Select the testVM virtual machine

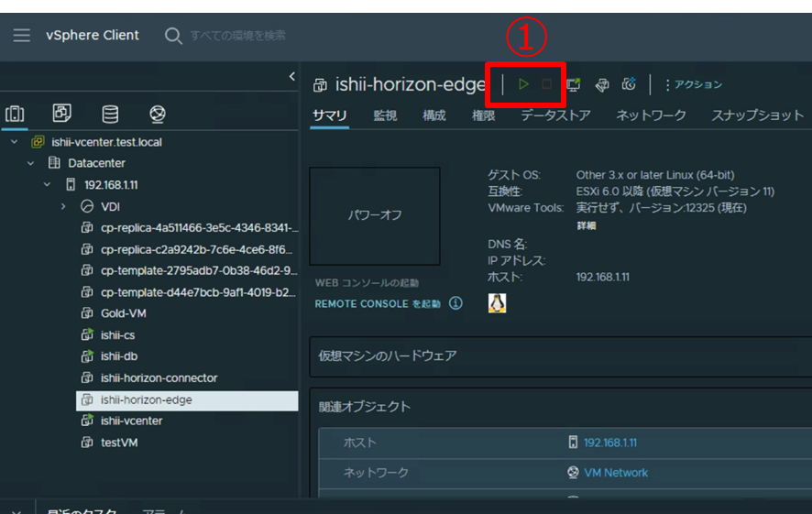(x=119, y=443)
